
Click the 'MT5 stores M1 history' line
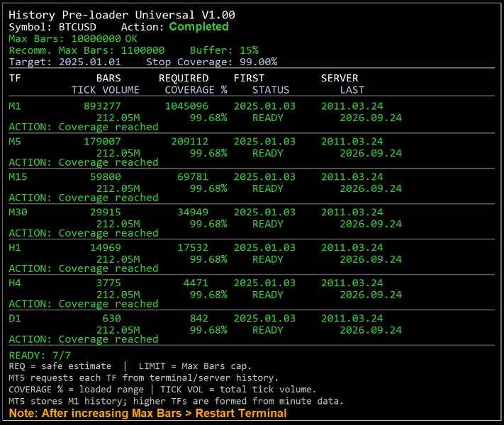pyautogui.click(x=176, y=401)
